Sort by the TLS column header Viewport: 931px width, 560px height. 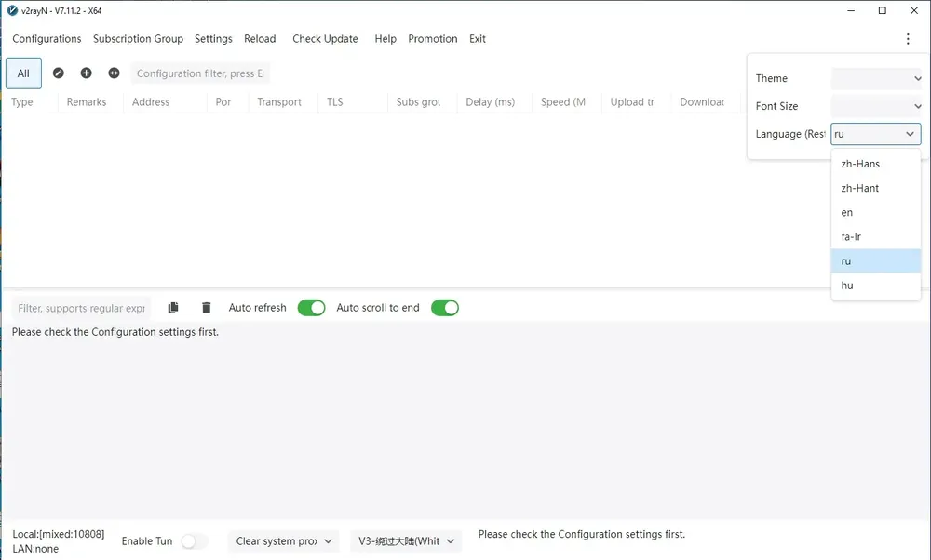353,102
